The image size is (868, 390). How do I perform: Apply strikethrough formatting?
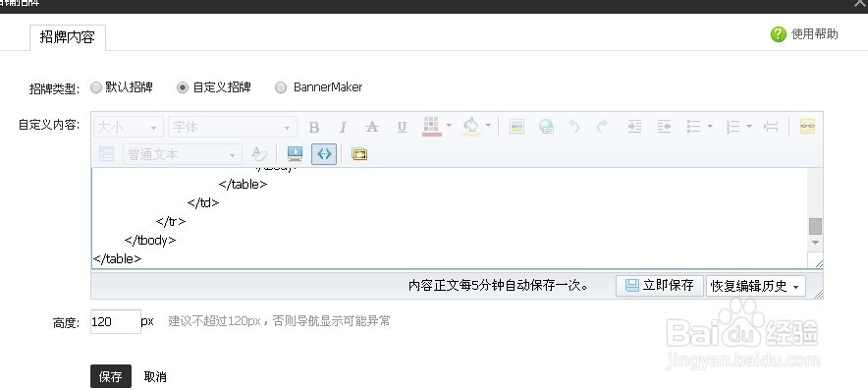372,128
